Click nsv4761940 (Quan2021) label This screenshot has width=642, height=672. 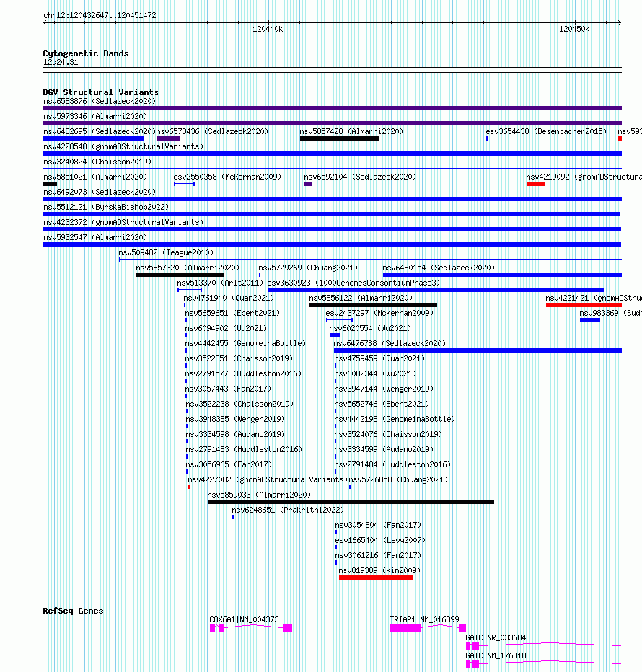(229, 299)
